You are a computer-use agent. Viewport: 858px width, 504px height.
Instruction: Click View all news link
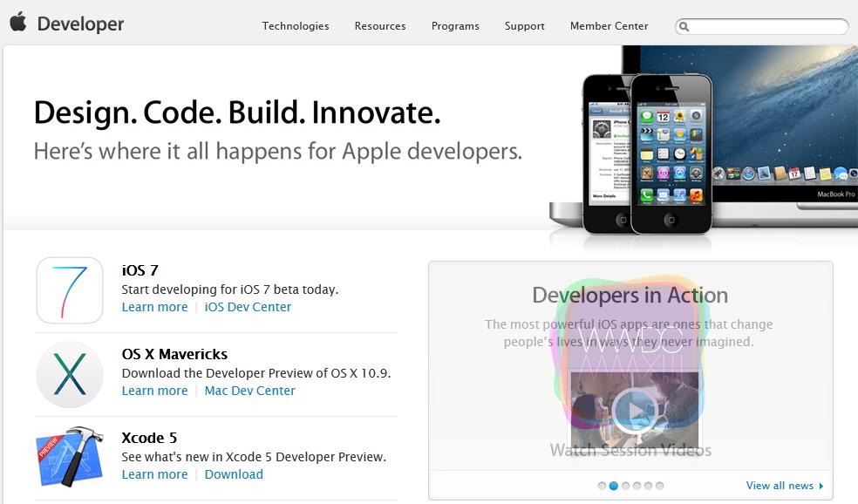click(x=780, y=486)
